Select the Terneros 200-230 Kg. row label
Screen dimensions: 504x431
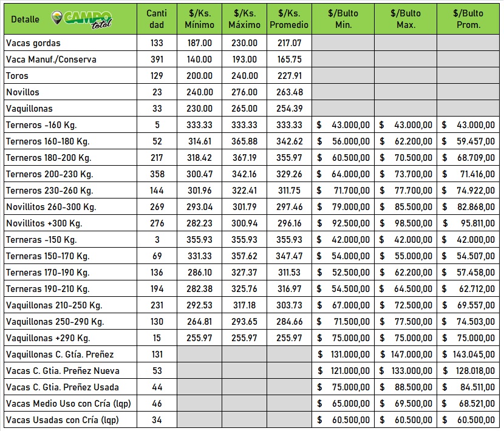click(x=49, y=174)
